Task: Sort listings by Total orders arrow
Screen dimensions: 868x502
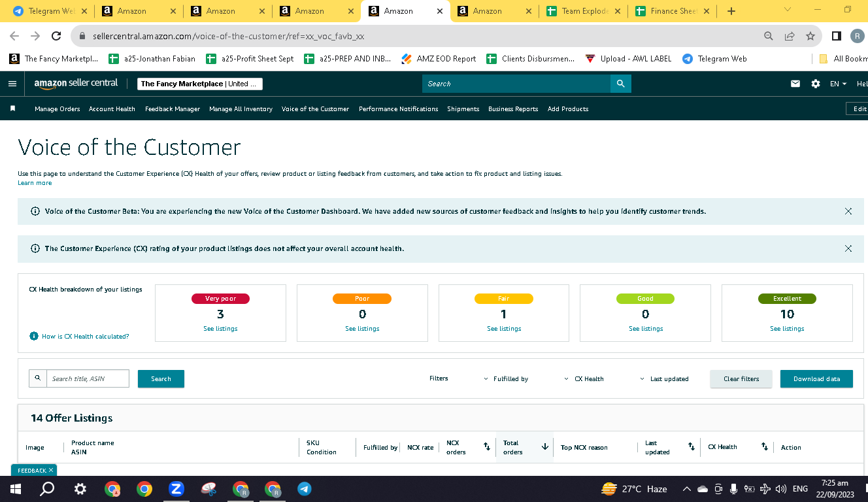Action: coord(544,446)
